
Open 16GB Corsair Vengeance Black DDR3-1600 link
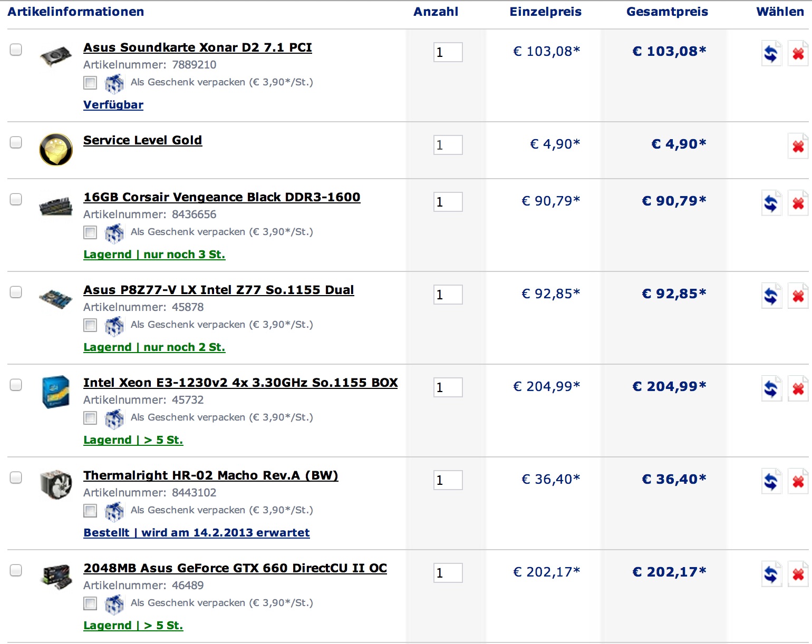(222, 197)
